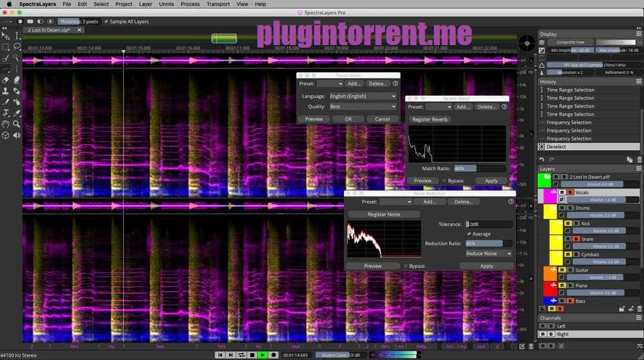Open the Select menu
Viewport: 644px width, 360px height.
point(101,4)
